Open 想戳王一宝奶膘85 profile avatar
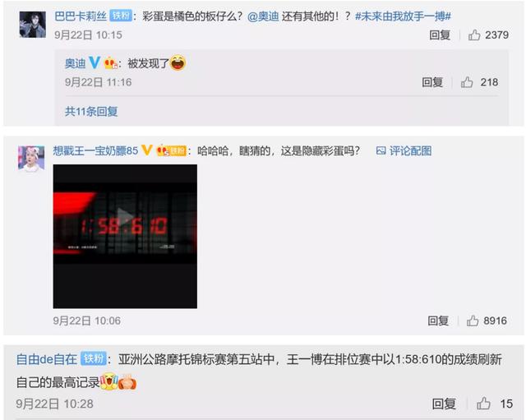 tap(31, 159)
